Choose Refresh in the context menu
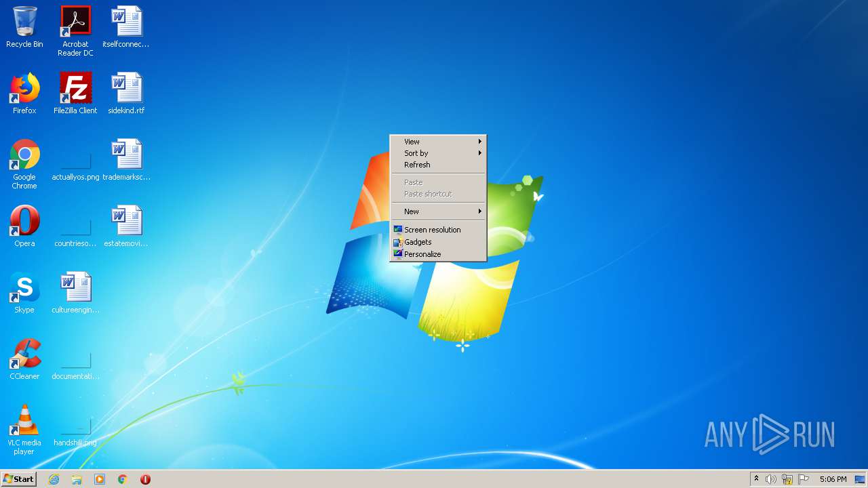The height and width of the screenshot is (488, 868). [438, 165]
